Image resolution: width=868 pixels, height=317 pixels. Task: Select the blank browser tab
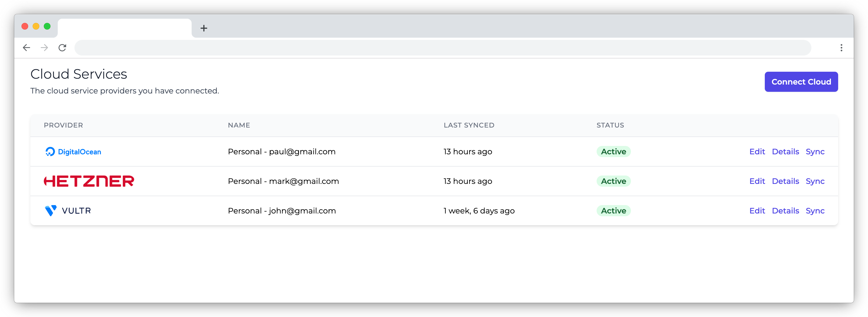coord(125,28)
